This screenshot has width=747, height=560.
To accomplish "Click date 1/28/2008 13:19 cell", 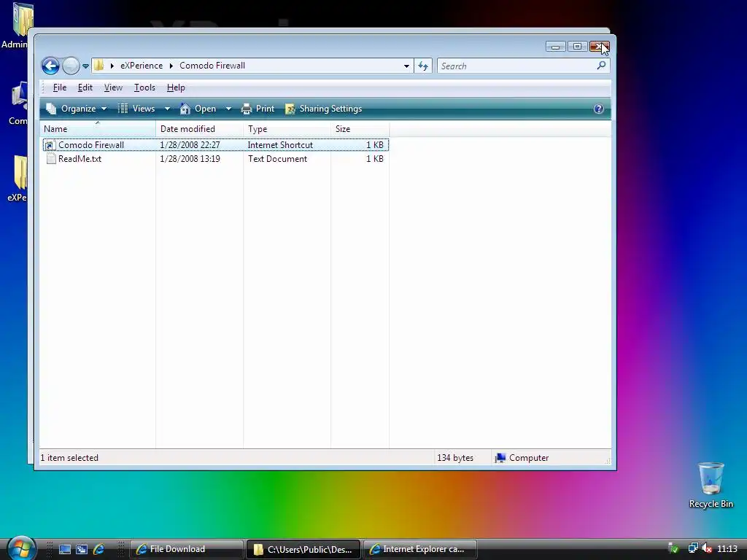I will click(190, 158).
